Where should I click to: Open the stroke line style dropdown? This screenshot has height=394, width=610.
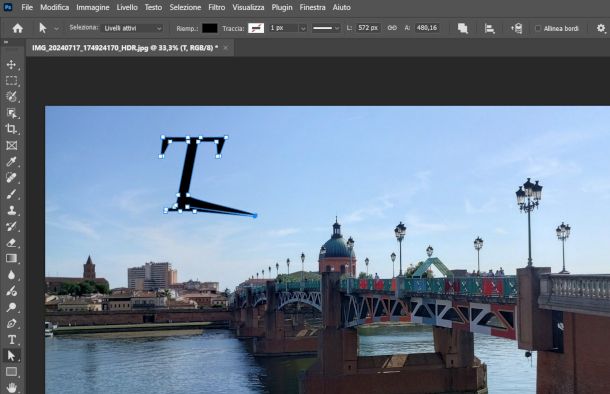click(x=326, y=28)
